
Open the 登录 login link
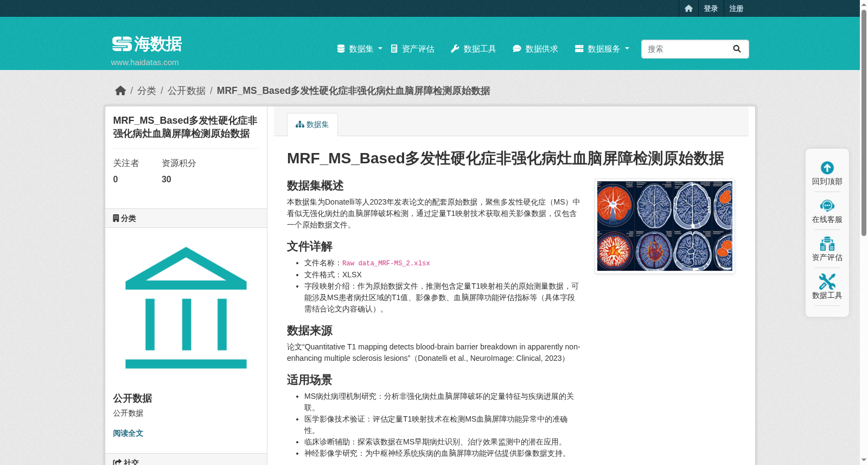[711, 8]
